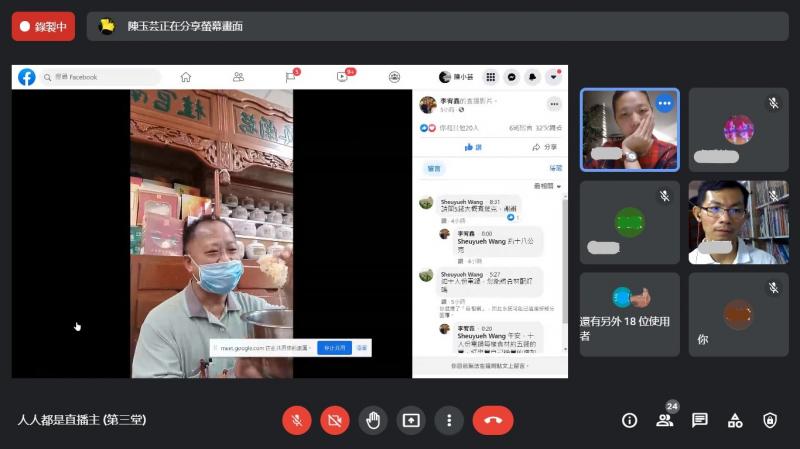Screen dimensions: 800x449
Task: Open the Facebook Watch video tab
Action: 343,77
